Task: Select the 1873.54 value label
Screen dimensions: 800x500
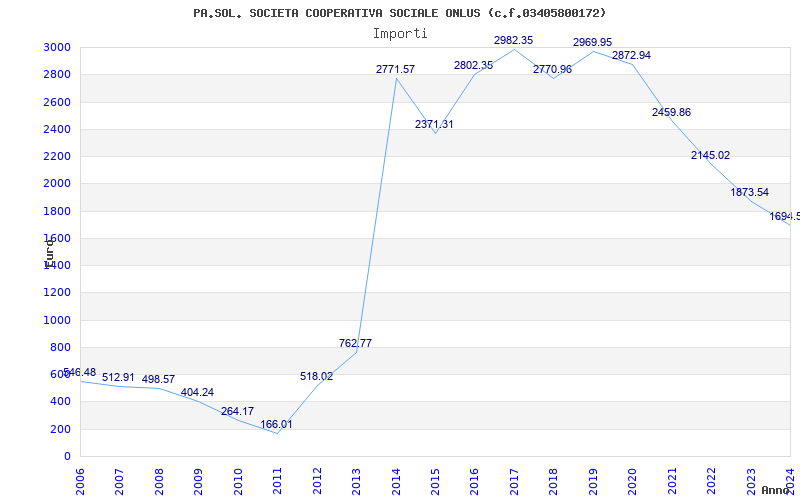Action: point(749,192)
